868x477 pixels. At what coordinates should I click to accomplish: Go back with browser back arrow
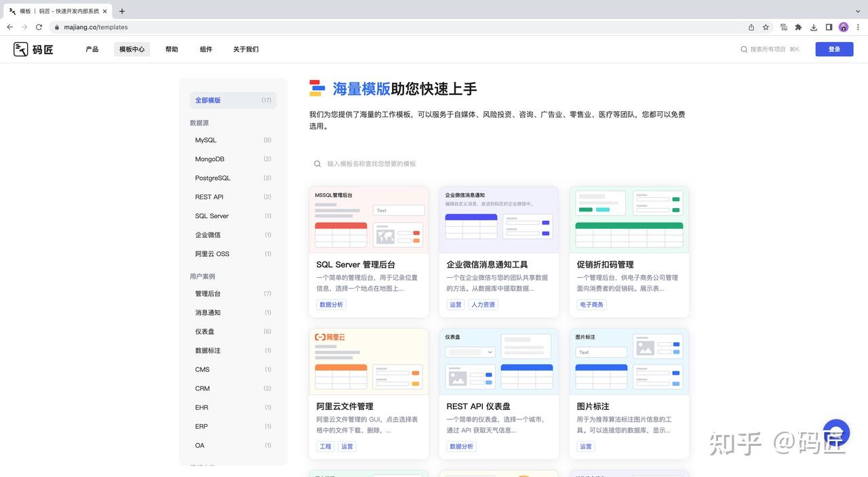click(x=9, y=27)
